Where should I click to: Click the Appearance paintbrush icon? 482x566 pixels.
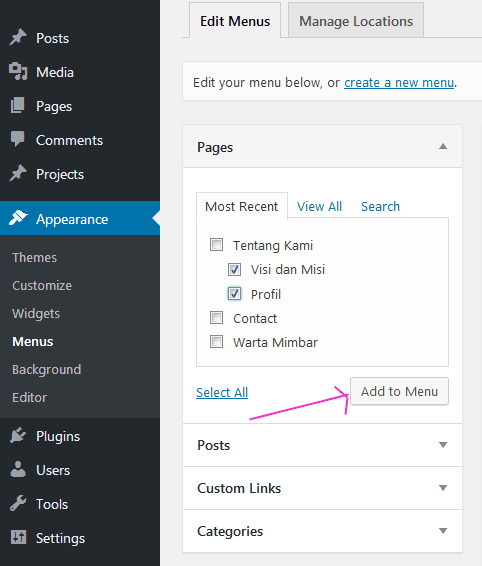(18, 218)
